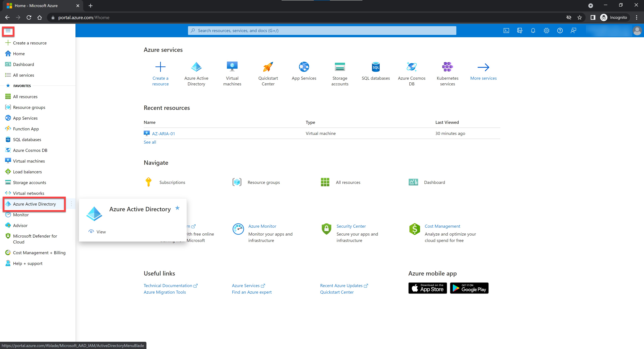This screenshot has width=644, height=349.
Task: Select Virtual networks in the sidebar
Action: click(x=29, y=193)
